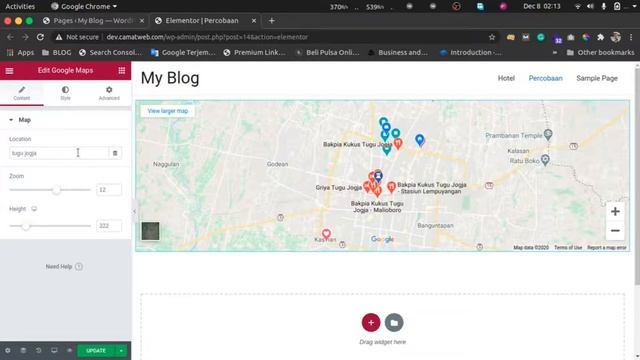640x360 pixels.
Task: Switch map to satellite thumbnail
Action: 150,231
